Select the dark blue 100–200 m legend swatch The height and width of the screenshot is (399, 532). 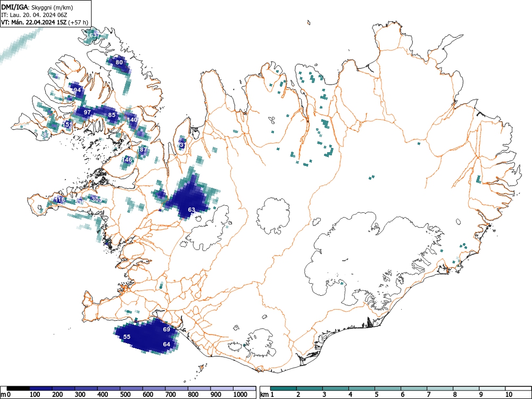41,388
